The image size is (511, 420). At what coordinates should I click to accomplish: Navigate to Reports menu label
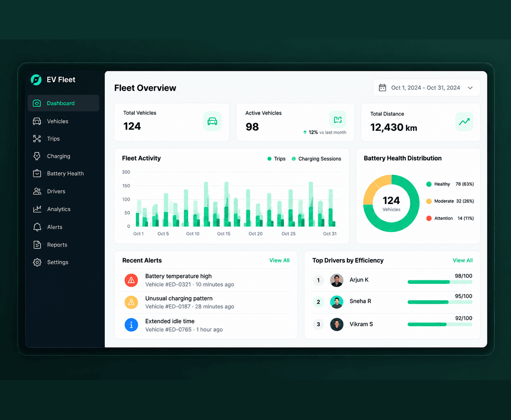point(57,245)
